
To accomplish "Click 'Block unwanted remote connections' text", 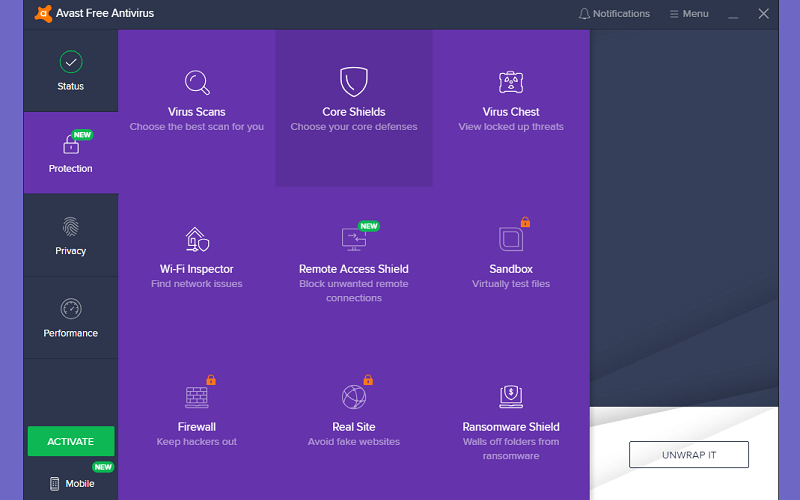I will point(354,291).
